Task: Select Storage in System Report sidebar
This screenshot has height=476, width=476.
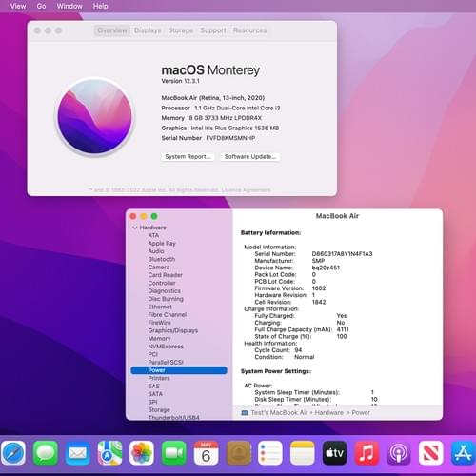Action: coord(159,410)
